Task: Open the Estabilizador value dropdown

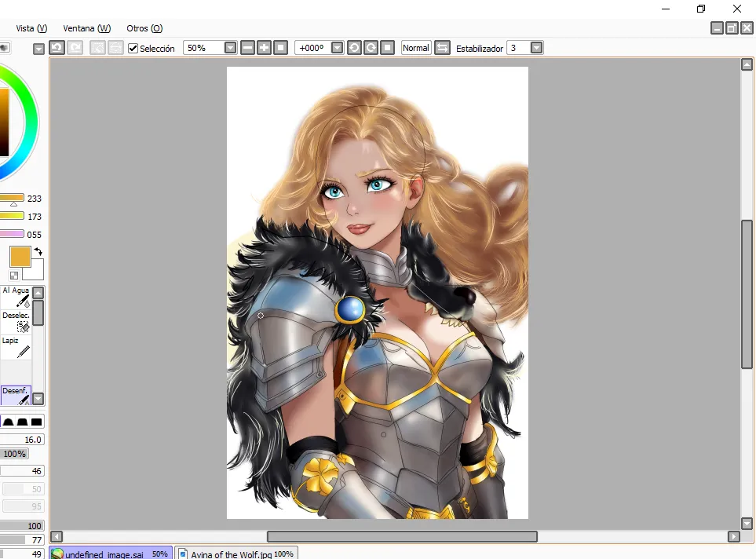Action: point(536,48)
